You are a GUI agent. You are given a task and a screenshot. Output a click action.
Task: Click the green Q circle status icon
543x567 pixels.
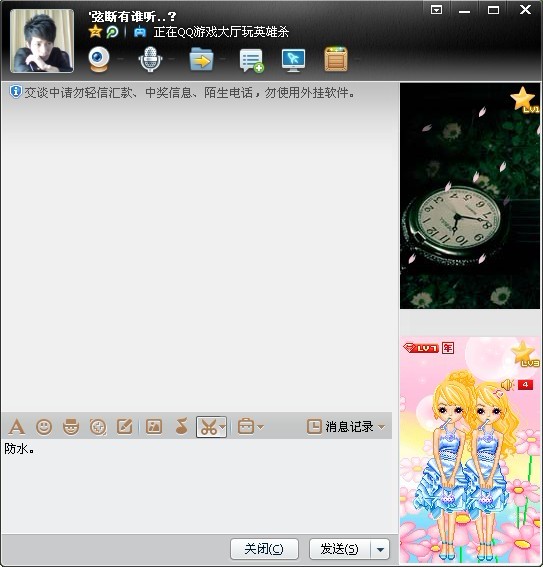(x=112, y=32)
